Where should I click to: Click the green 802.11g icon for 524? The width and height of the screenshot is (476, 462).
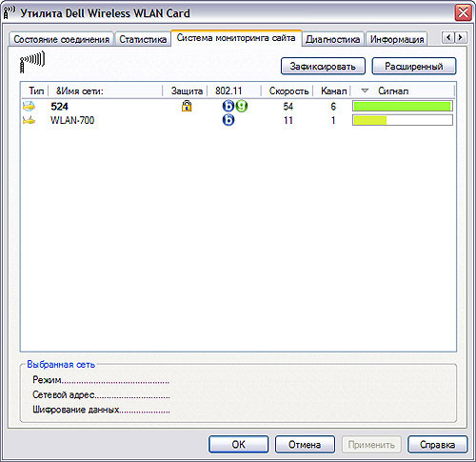click(x=242, y=106)
